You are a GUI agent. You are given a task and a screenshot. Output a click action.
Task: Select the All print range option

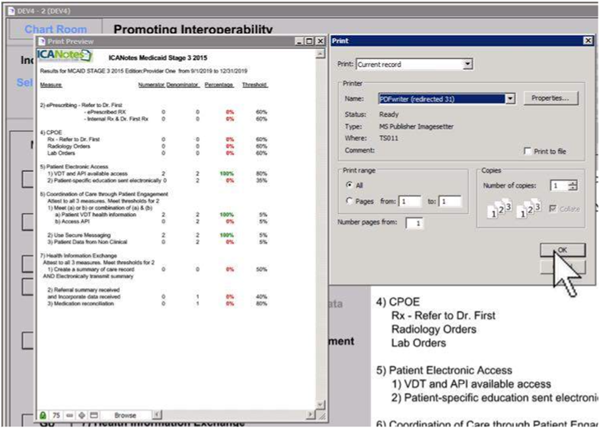pos(349,185)
